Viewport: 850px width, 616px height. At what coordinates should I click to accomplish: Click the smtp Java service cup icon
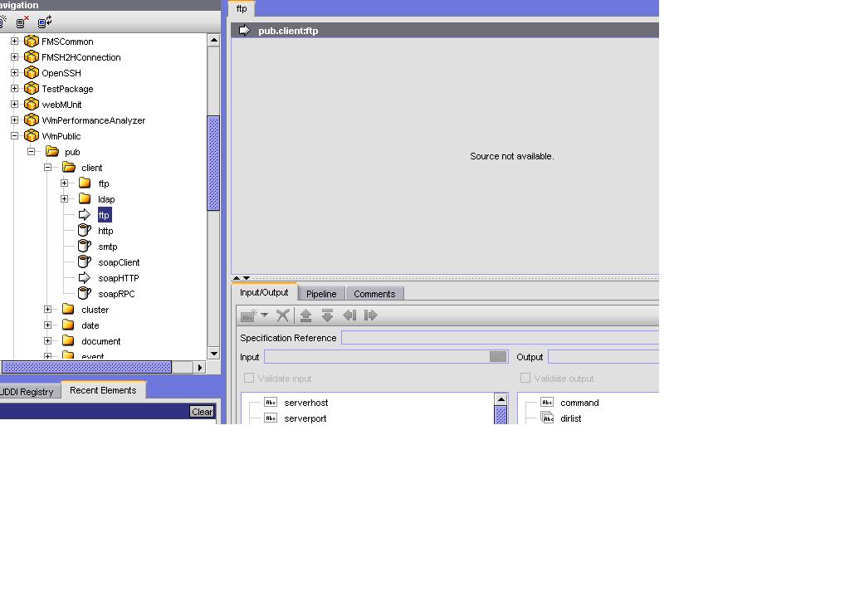click(x=85, y=246)
